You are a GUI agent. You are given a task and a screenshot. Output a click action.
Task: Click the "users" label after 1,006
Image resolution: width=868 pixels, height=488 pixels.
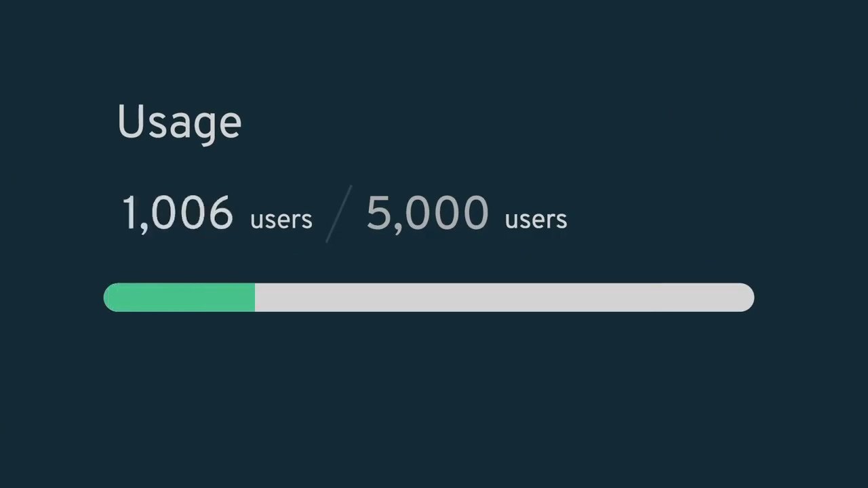(x=281, y=220)
